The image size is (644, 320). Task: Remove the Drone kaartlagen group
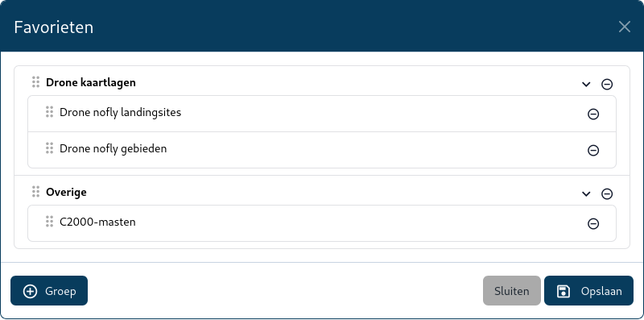[x=607, y=85]
